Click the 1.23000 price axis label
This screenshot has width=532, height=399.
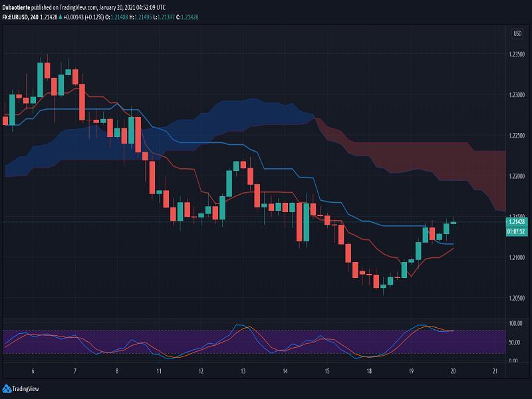pos(517,95)
